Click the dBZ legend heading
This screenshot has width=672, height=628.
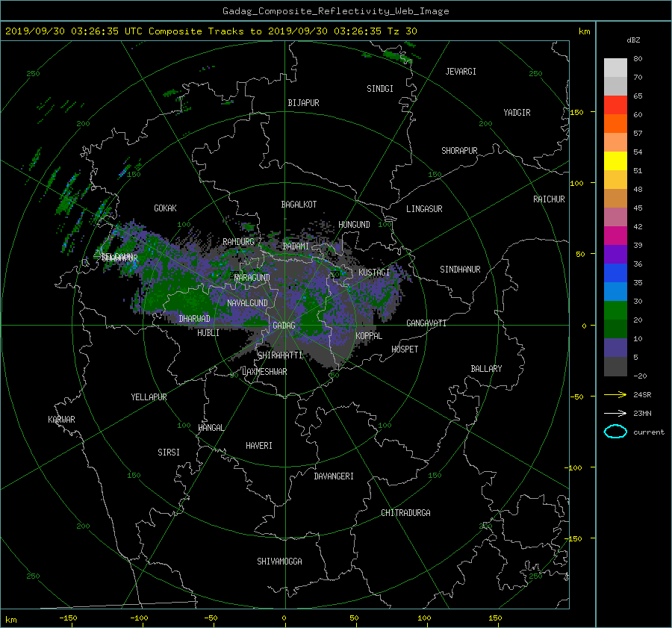point(633,40)
